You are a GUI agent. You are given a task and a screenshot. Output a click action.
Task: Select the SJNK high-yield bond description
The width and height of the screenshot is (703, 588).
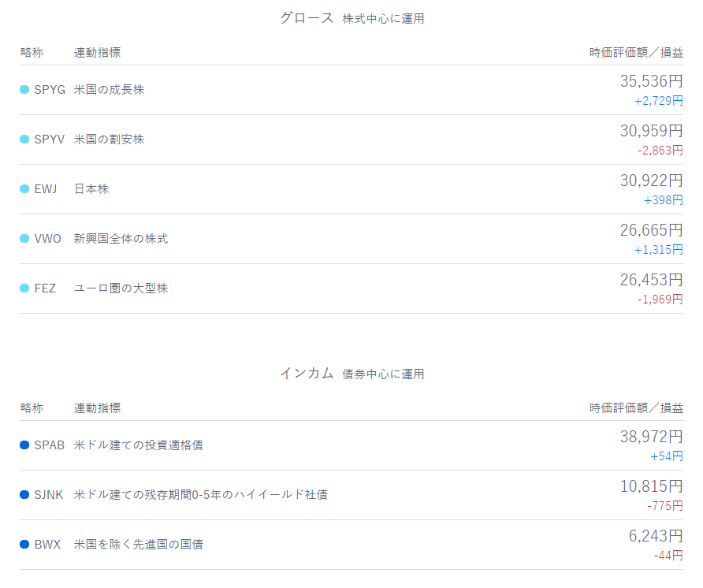point(200,495)
